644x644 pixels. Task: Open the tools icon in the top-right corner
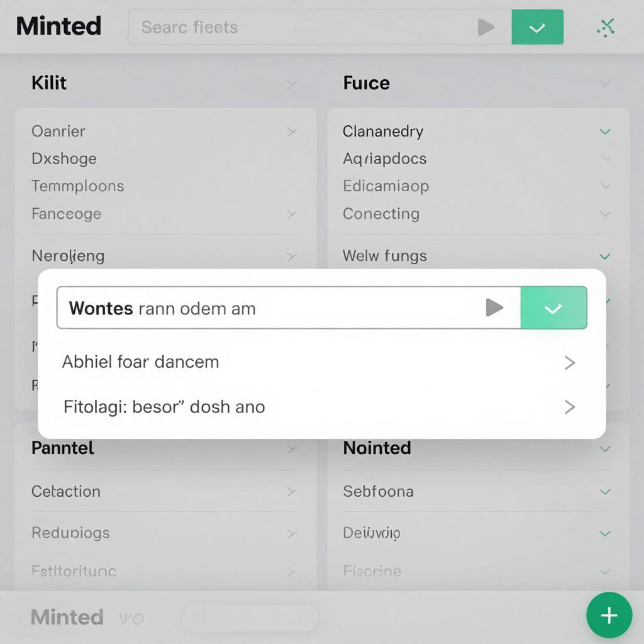tap(604, 27)
